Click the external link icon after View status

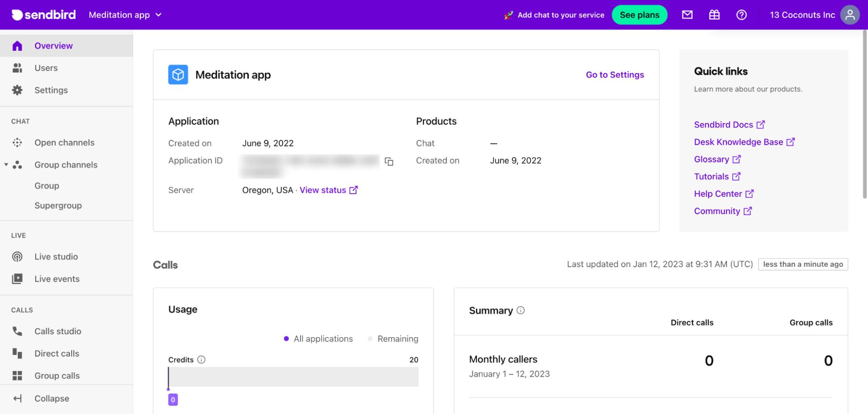[353, 190]
